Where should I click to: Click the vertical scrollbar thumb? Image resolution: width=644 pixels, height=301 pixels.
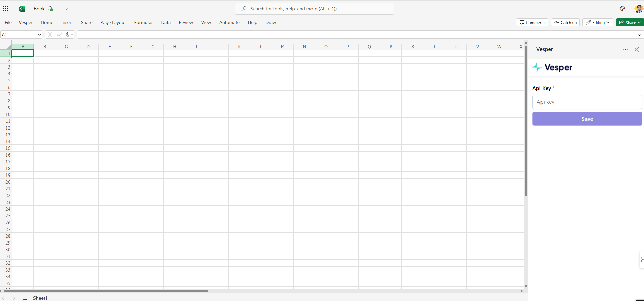(526, 121)
